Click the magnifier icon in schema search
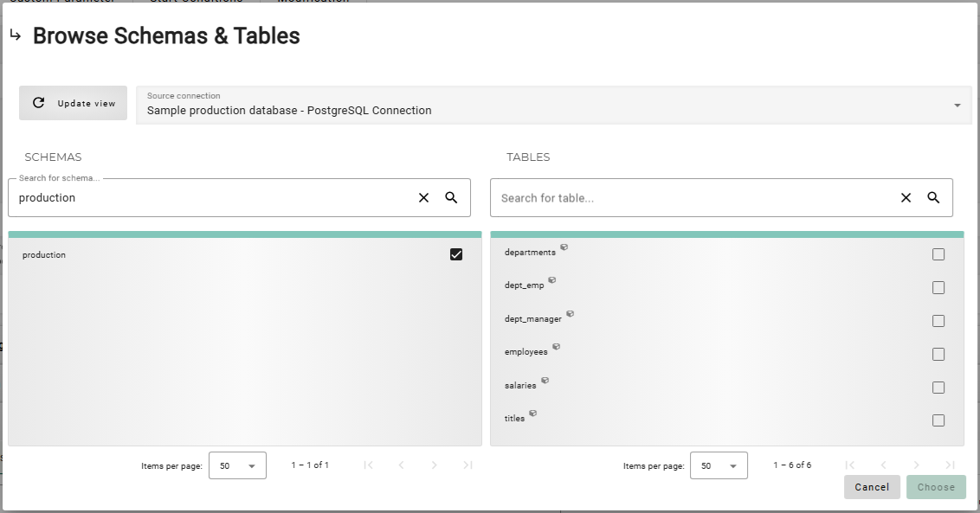 [451, 197]
